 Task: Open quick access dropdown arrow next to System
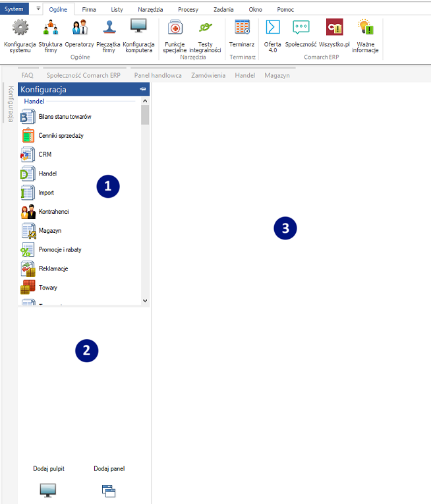point(38,9)
